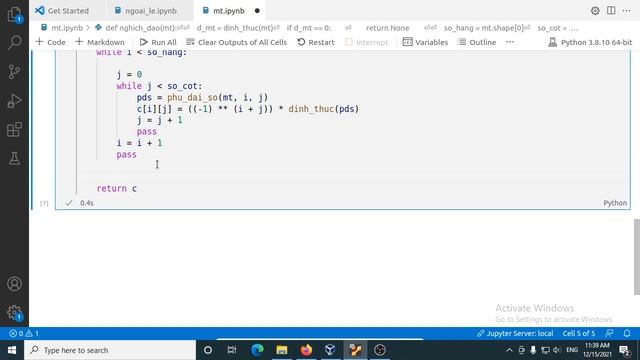
Task: Open the Variables panel
Action: coord(425,42)
